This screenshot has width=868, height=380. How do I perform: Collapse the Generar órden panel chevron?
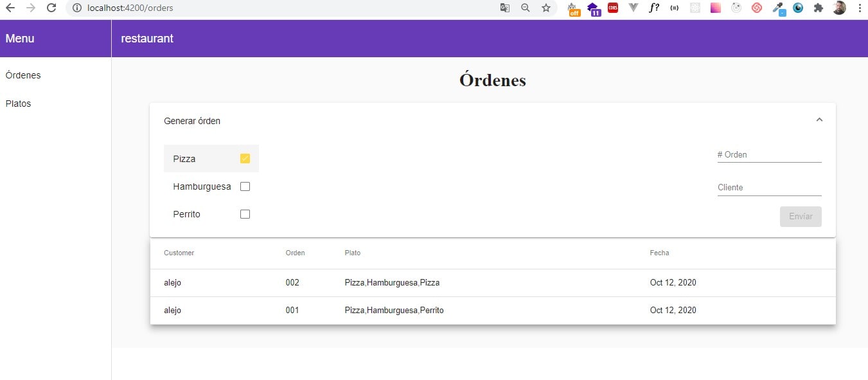(819, 120)
